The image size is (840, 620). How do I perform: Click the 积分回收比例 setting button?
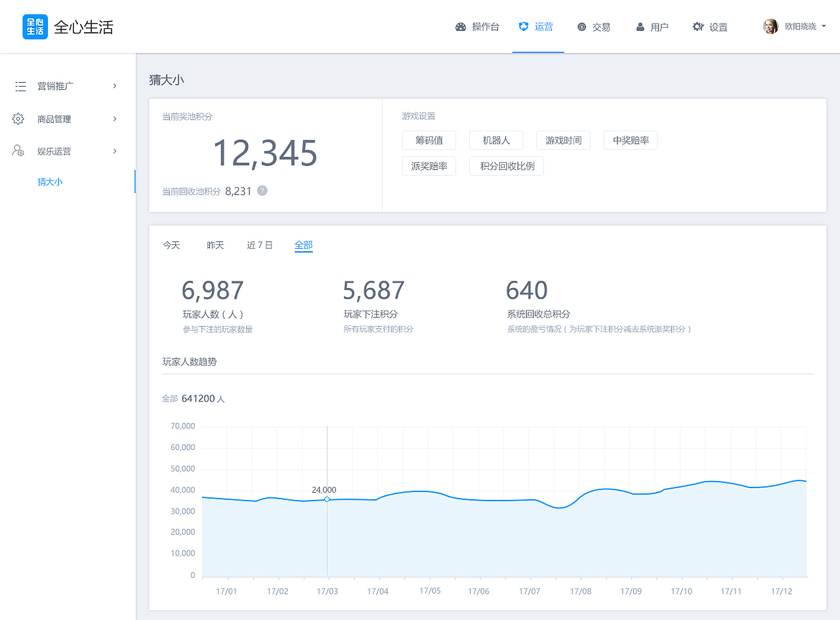pyautogui.click(x=507, y=166)
